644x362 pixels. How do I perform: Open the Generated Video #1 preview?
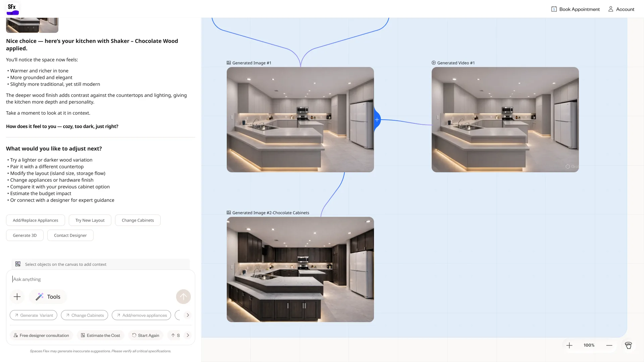[505, 120]
